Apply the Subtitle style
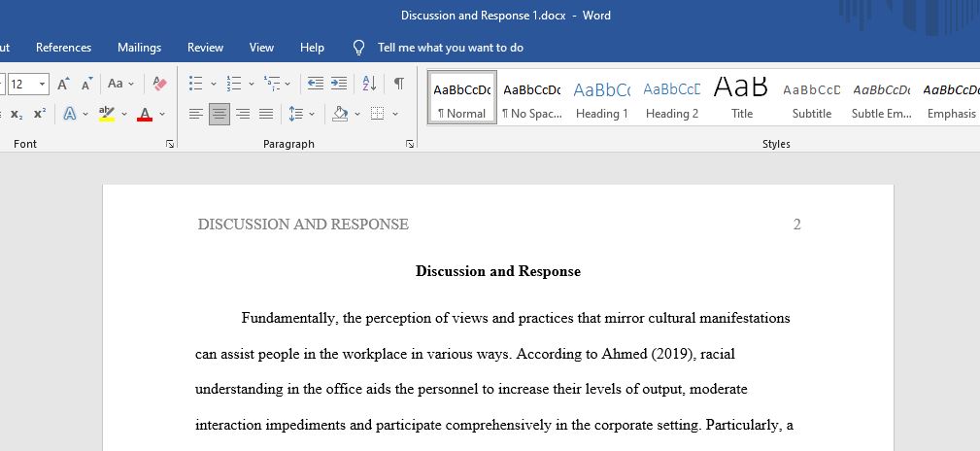Screen dimensions: 980x451 click(x=812, y=97)
